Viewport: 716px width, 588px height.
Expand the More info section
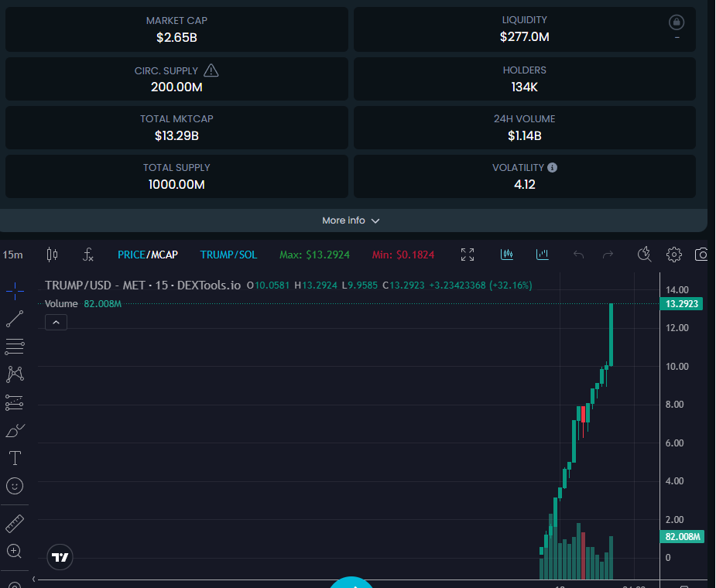coord(351,220)
